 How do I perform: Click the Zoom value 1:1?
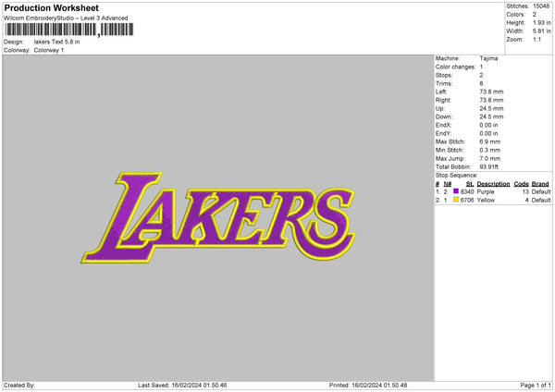536,40
